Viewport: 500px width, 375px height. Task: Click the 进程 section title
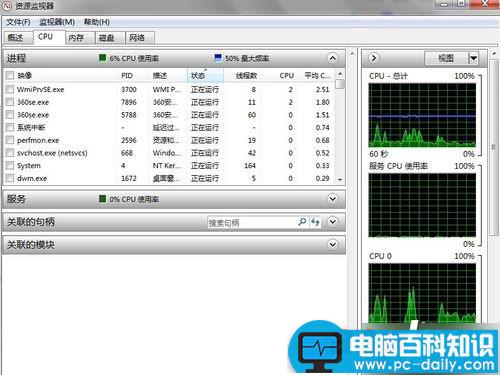pyautogui.click(x=16, y=58)
